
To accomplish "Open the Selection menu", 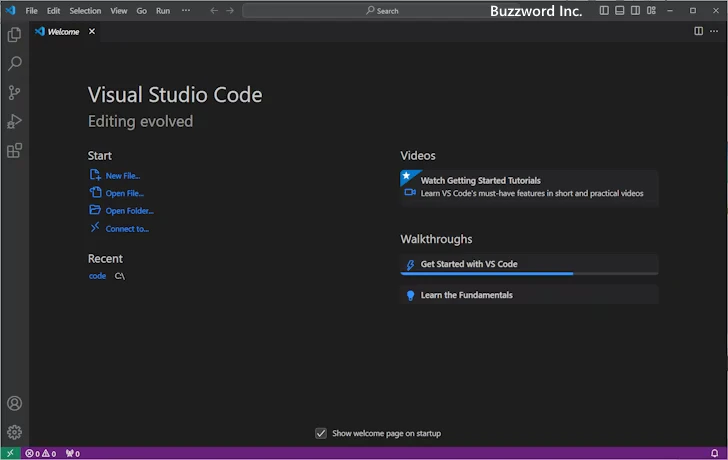I will 85,11.
